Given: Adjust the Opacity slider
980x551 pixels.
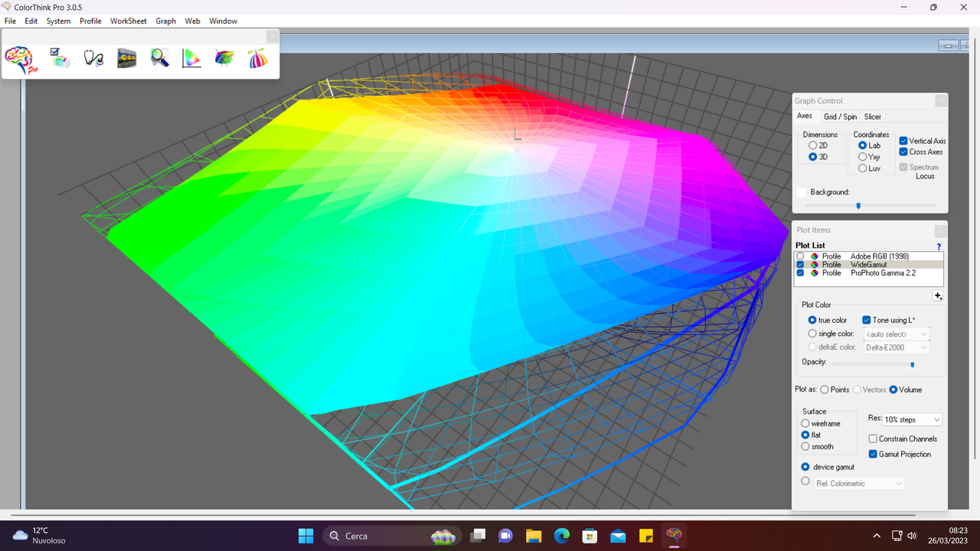Looking at the screenshot, I should tap(911, 364).
